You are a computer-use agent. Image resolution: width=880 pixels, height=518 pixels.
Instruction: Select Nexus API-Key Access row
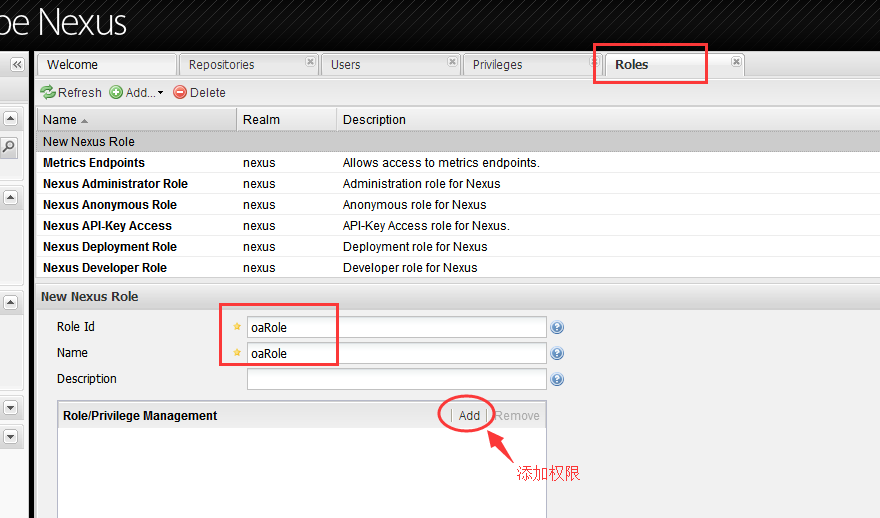click(x=458, y=226)
